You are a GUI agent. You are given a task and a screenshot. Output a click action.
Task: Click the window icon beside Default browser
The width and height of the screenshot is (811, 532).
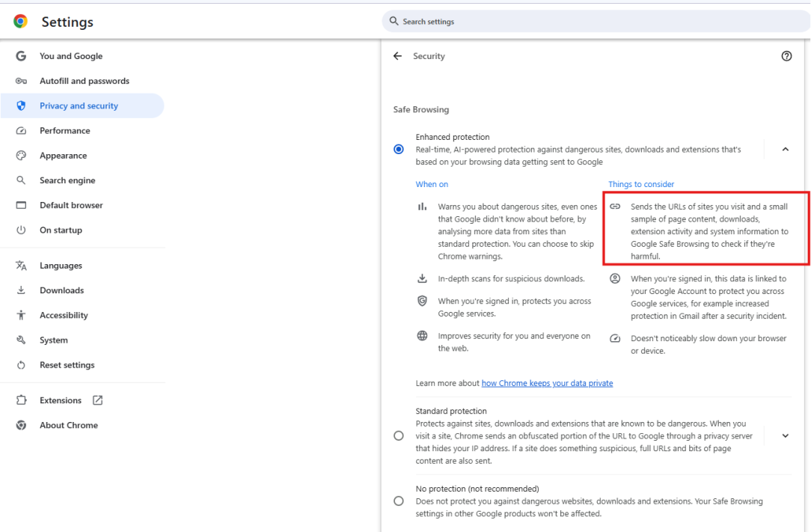pyautogui.click(x=21, y=205)
